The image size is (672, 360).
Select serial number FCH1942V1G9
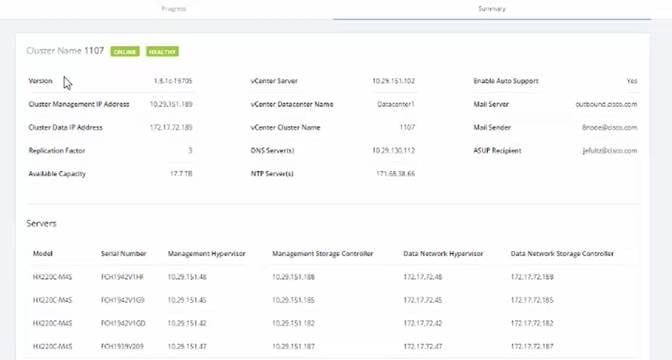123,300
